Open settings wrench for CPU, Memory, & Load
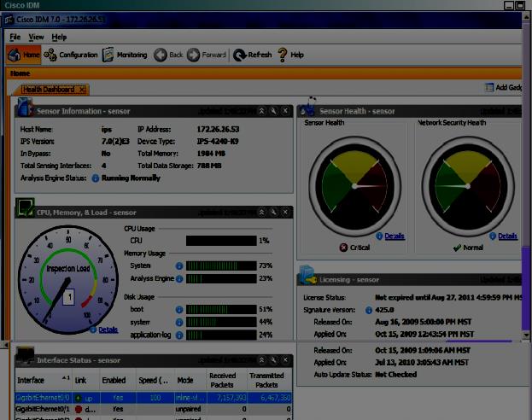Screen dimensions: 532x420 [x=273, y=212]
